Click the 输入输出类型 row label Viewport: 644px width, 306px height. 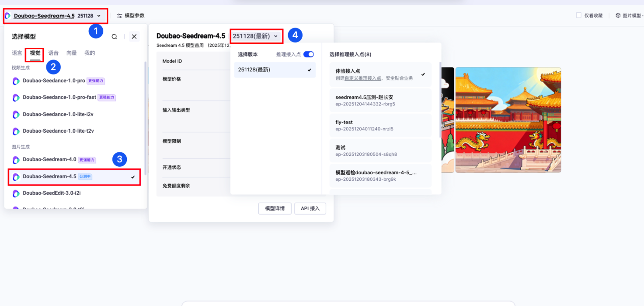(x=176, y=110)
